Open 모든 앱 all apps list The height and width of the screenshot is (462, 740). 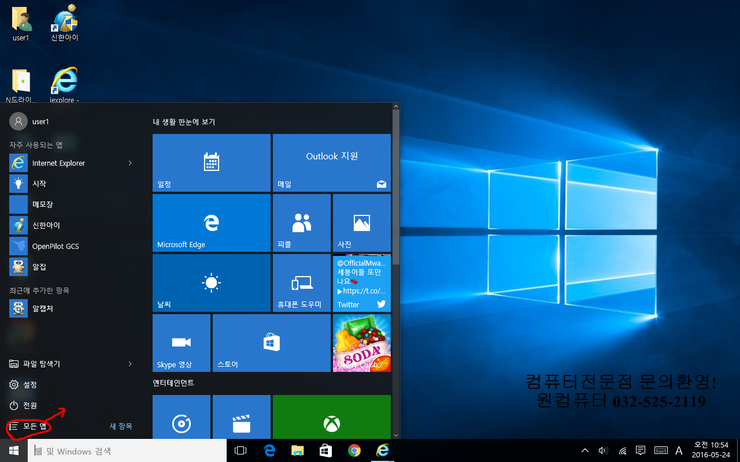point(29,426)
